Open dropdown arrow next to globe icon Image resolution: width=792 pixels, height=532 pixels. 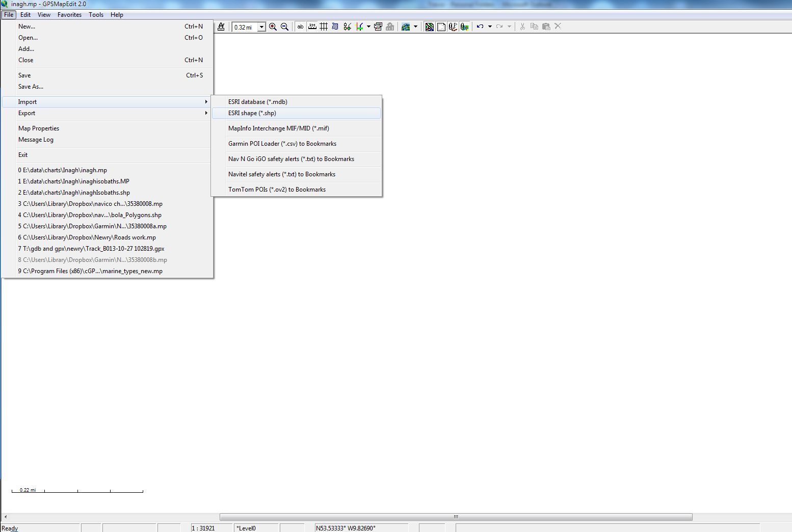pyautogui.click(x=415, y=26)
